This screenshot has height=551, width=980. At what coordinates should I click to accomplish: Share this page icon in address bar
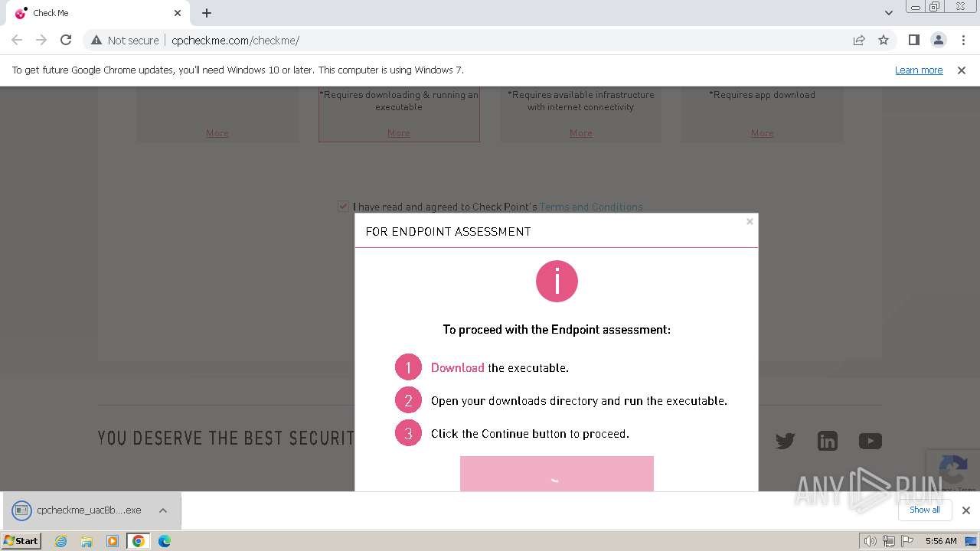click(859, 40)
